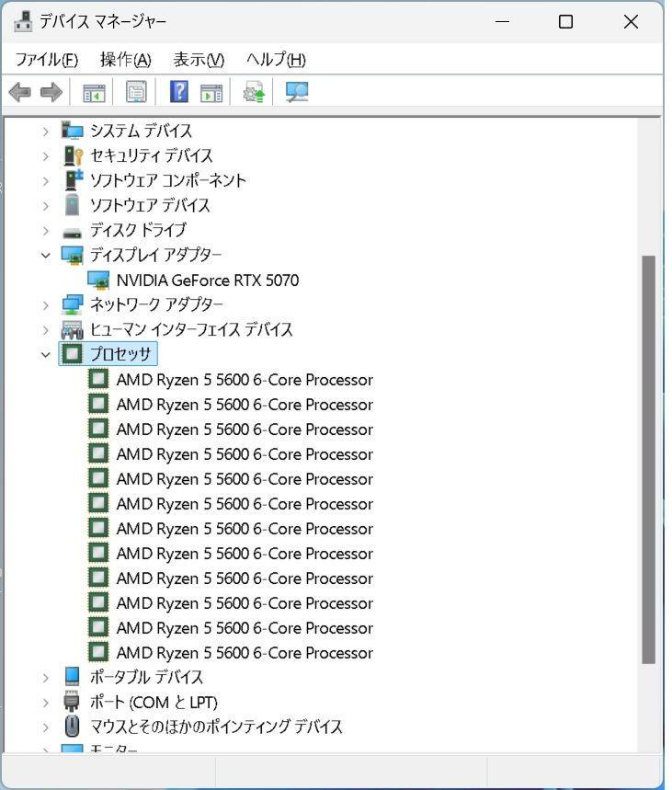Open the 表示(V) menu

click(x=199, y=60)
